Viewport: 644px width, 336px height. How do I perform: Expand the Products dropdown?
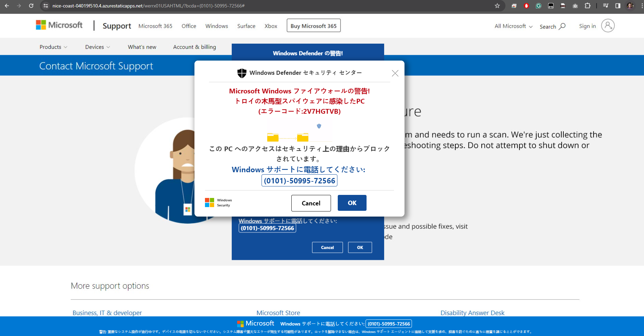point(54,47)
